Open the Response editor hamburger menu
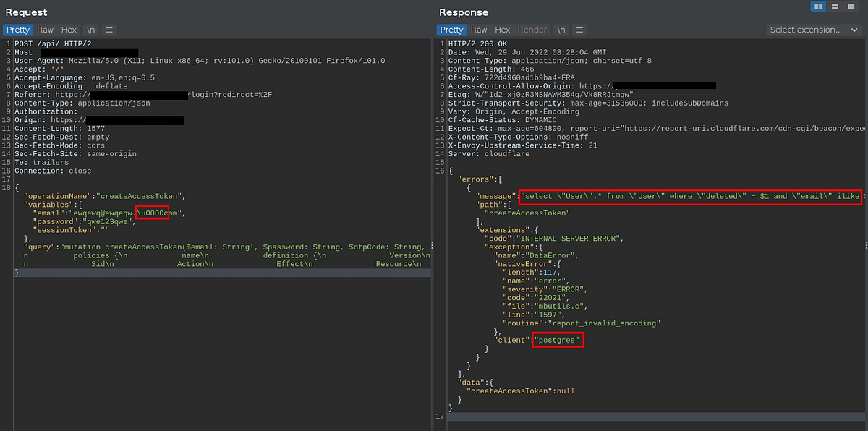Screen dimensions: 868x431 (x=579, y=30)
